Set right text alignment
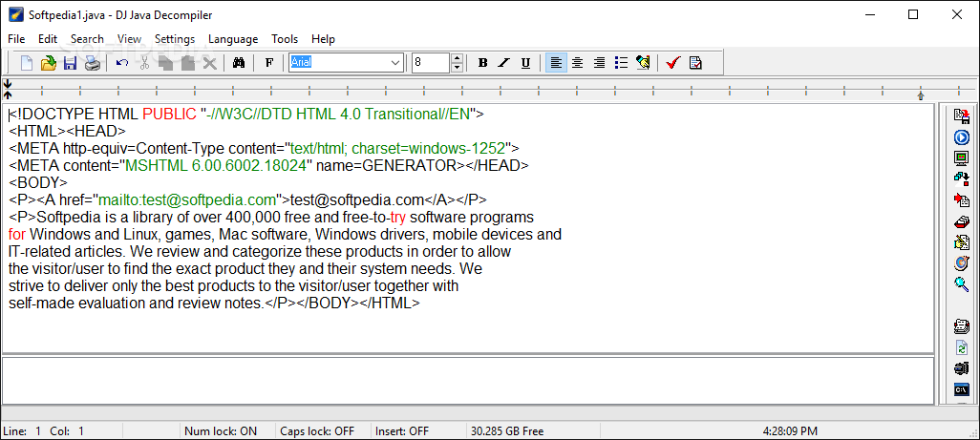This screenshot has width=980, height=440. (600, 63)
